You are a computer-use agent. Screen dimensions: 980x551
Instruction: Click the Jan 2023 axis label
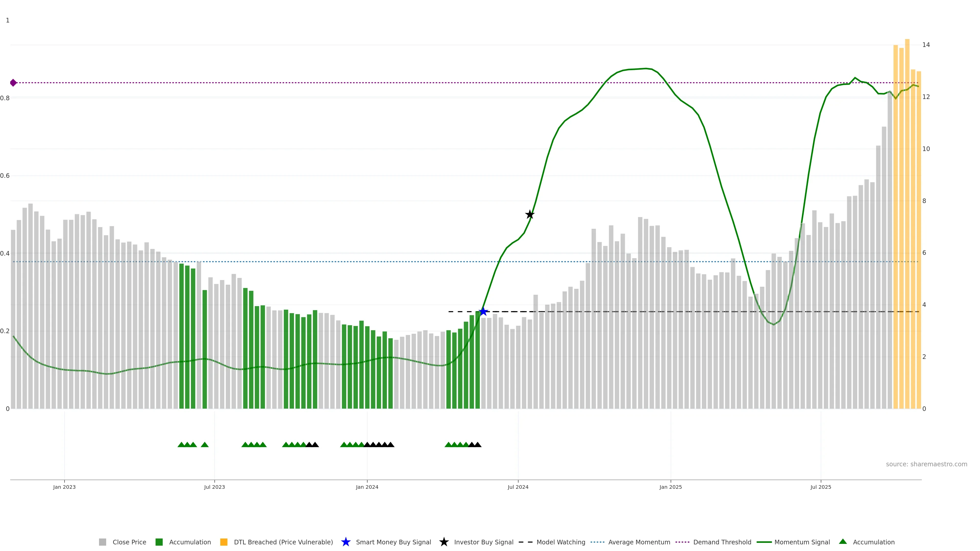pyautogui.click(x=64, y=487)
